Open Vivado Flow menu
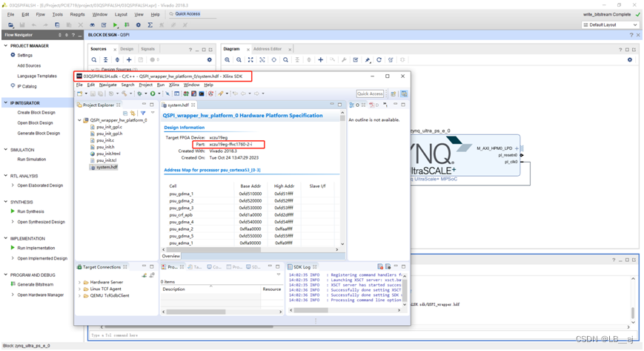Image resolution: width=644 pixels, height=351 pixels. (40, 14)
